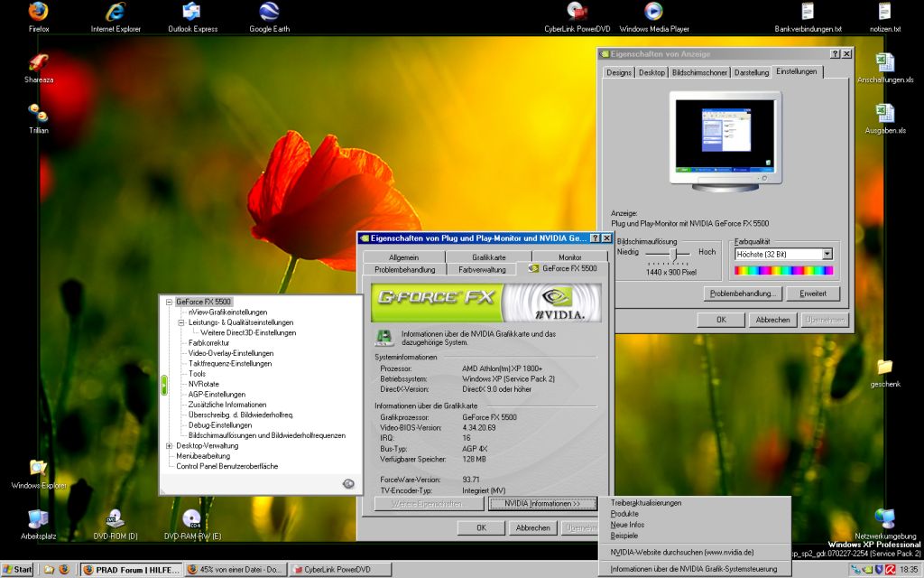Screen dimensions: 924x578
Task: Choose Treiberaktualisierungen from the popup menu
Action: click(646, 503)
